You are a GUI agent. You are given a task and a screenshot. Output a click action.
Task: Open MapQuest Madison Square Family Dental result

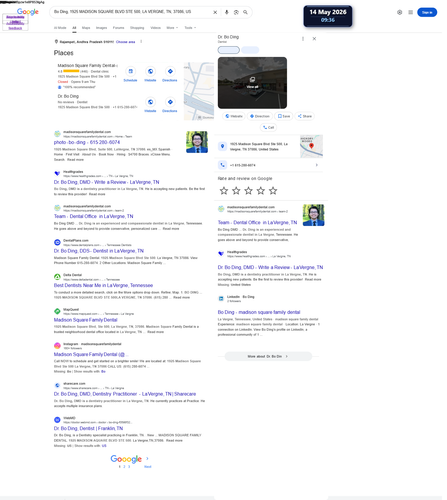(85, 320)
